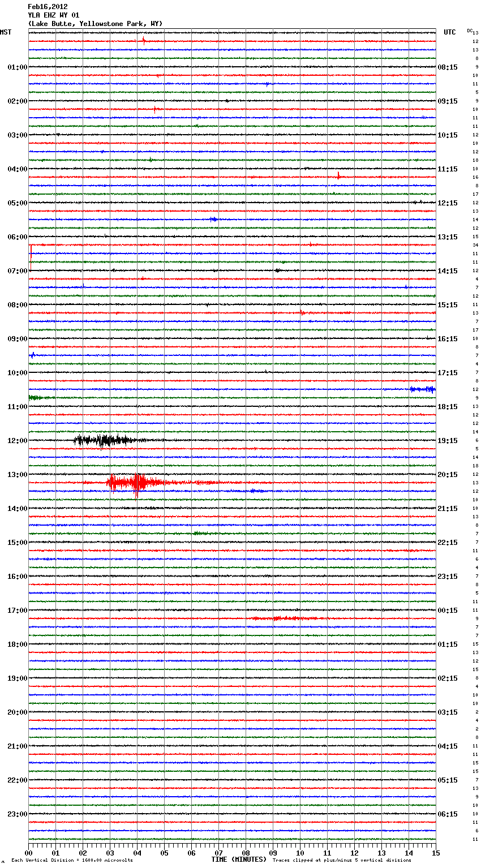Click the minute axis tick label 03
Screen dimensions: 481x868
point(110,852)
